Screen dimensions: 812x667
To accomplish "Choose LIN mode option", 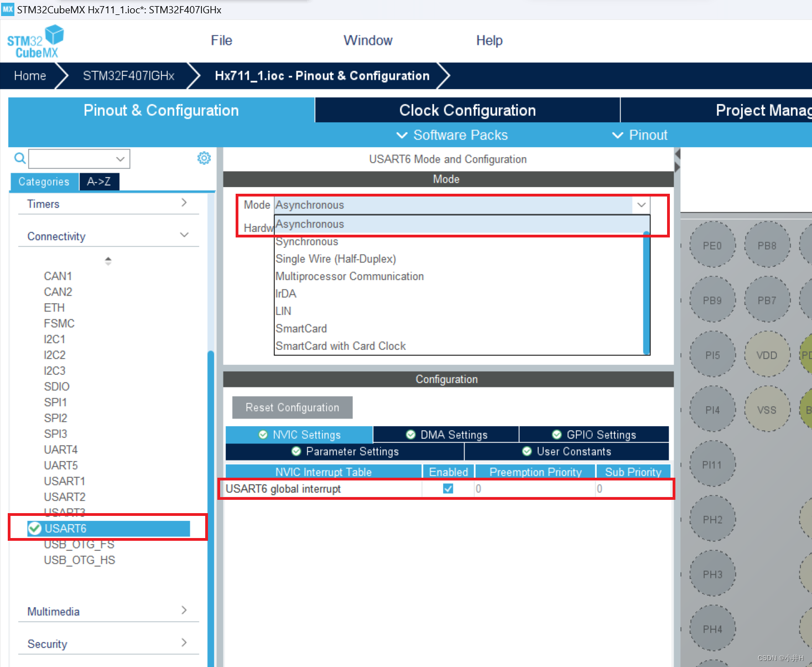I will point(459,311).
